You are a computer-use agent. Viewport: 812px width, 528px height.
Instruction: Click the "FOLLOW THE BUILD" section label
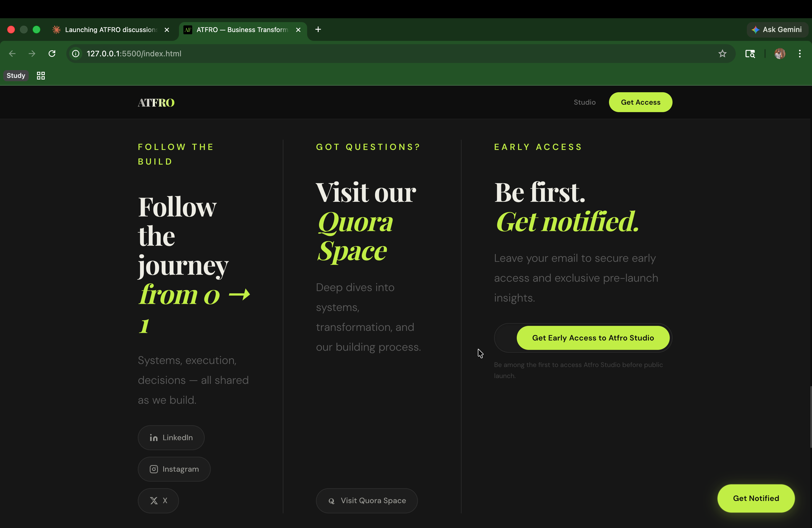(x=176, y=154)
